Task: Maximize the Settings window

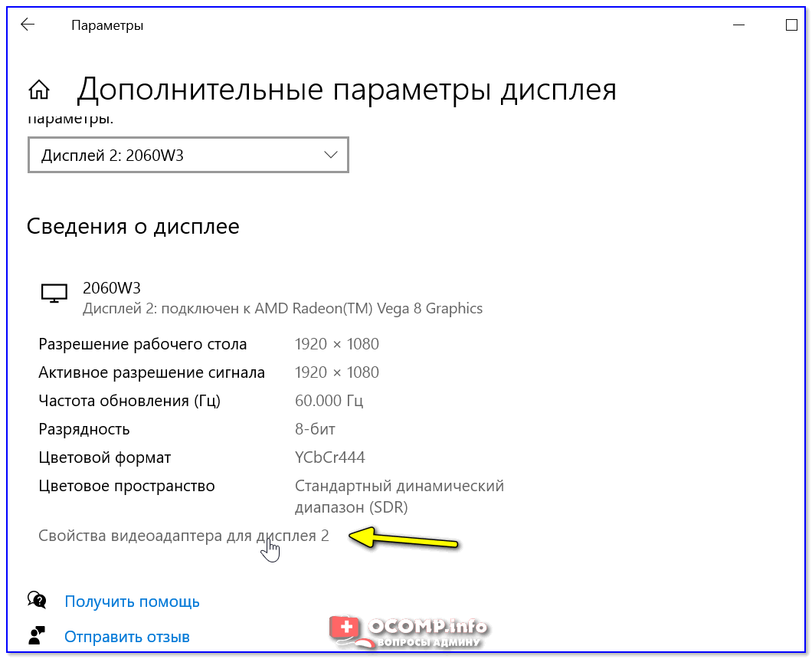Action: click(x=791, y=25)
